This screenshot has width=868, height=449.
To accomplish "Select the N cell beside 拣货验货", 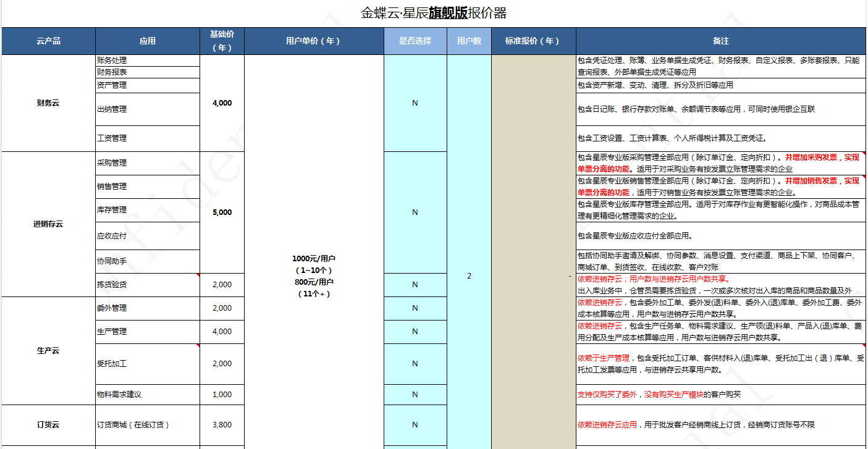I will (415, 285).
